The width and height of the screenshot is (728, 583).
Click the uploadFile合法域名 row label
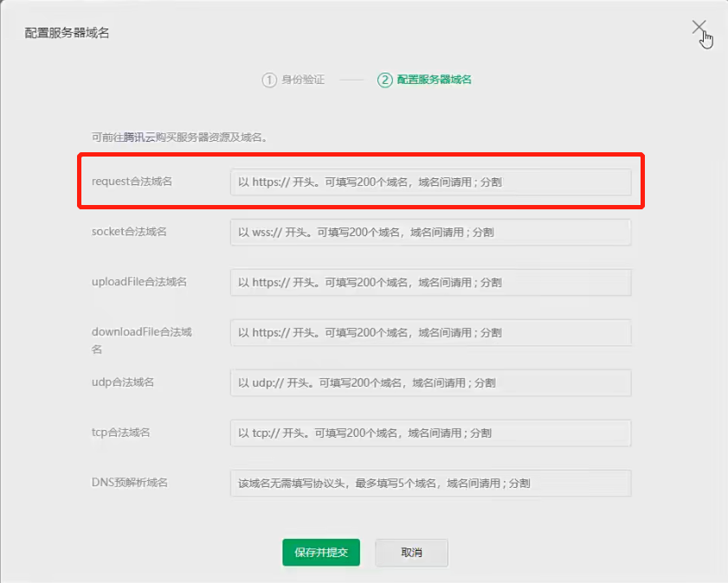pos(139,282)
